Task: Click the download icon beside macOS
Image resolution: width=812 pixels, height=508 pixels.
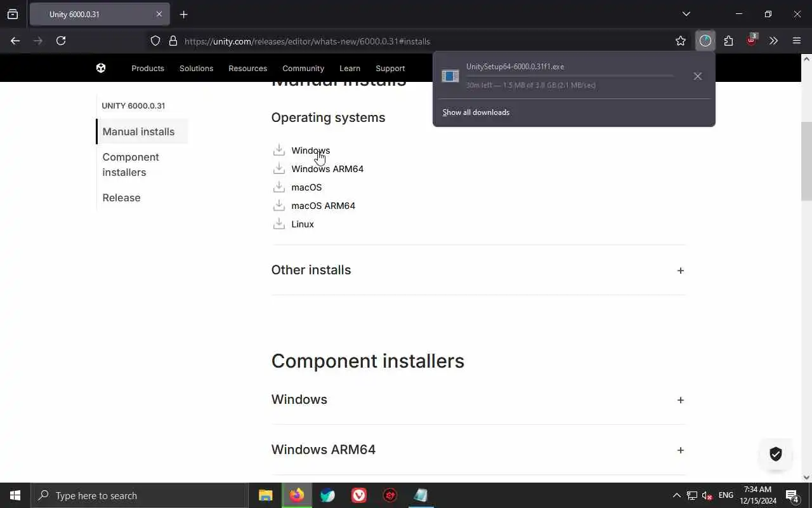Action: 278,187
